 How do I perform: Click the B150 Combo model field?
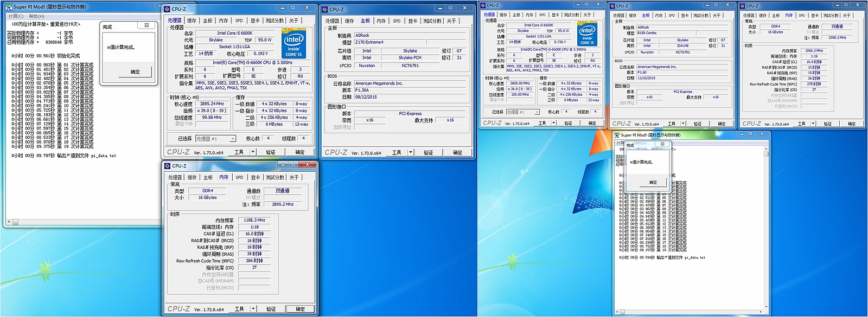click(x=666, y=33)
